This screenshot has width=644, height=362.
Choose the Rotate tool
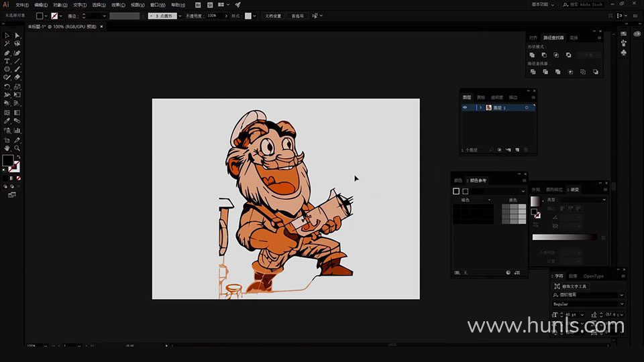tap(7, 86)
